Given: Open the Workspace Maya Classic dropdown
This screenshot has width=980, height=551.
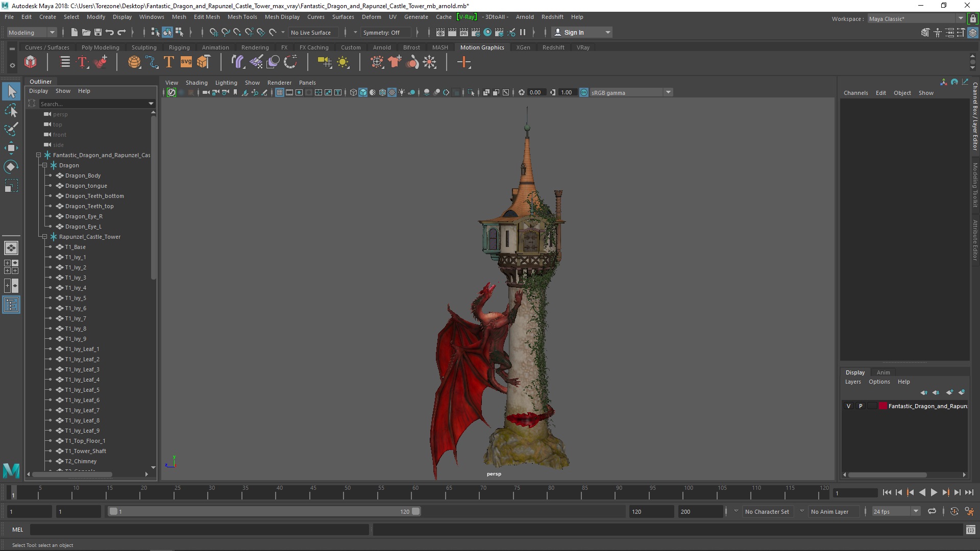Looking at the screenshot, I should pyautogui.click(x=916, y=18).
